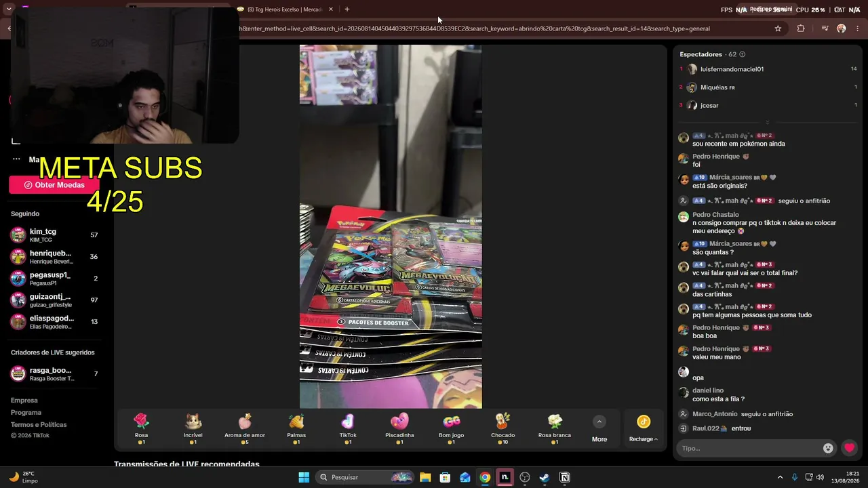The height and width of the screenshot is (488, 868).
Task: Open the Programa footer link
Action: click(26, 413)
